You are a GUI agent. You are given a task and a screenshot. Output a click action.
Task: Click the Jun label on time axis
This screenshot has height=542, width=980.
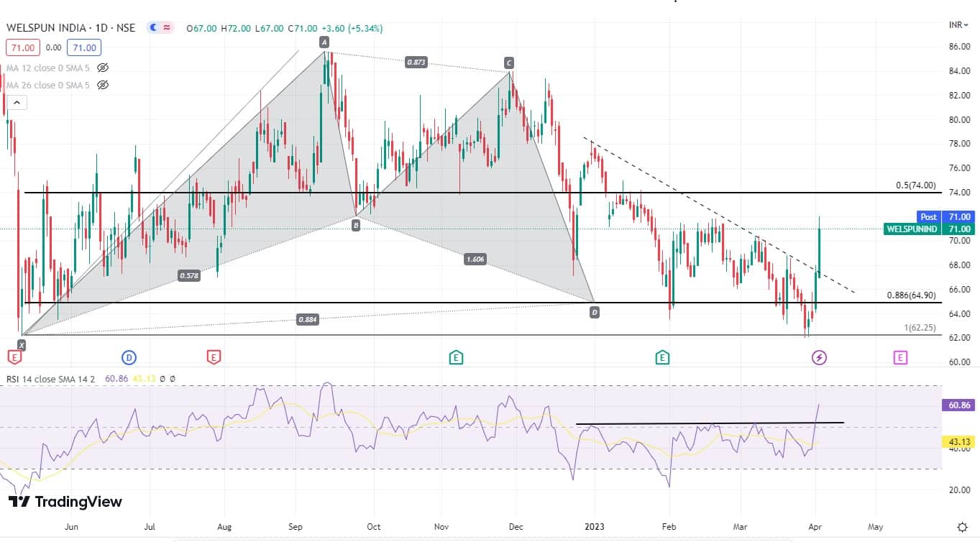click(x=71, y=526)
